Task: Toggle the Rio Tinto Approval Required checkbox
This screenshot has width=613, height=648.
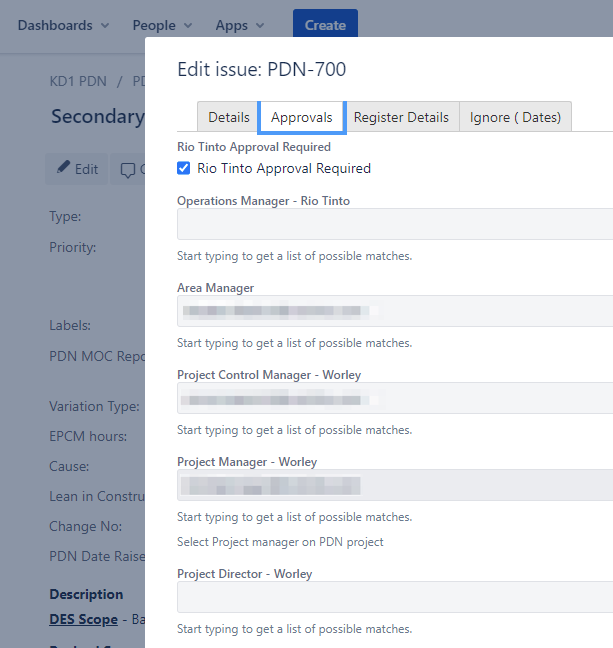Action: pyautogui.click(x=184, y=168)
